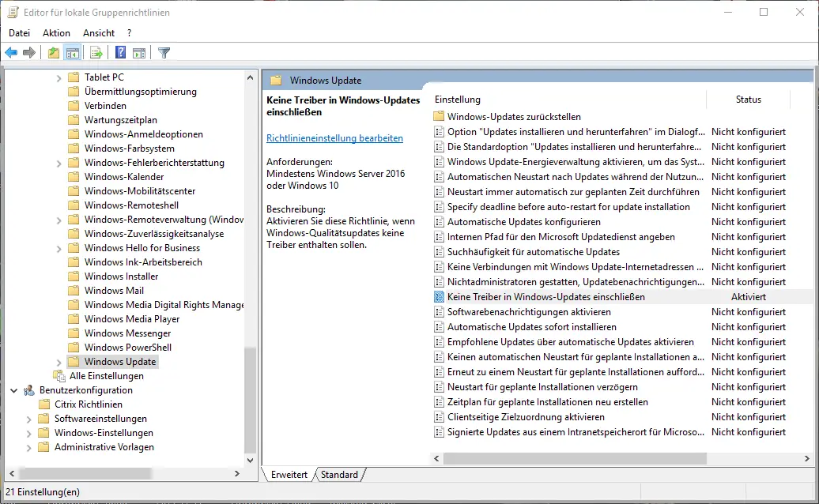Screen dimensions: 819x504
Task: Click the folder icon beside Übermittlungsoptimierung
Action: pos(74,92)
